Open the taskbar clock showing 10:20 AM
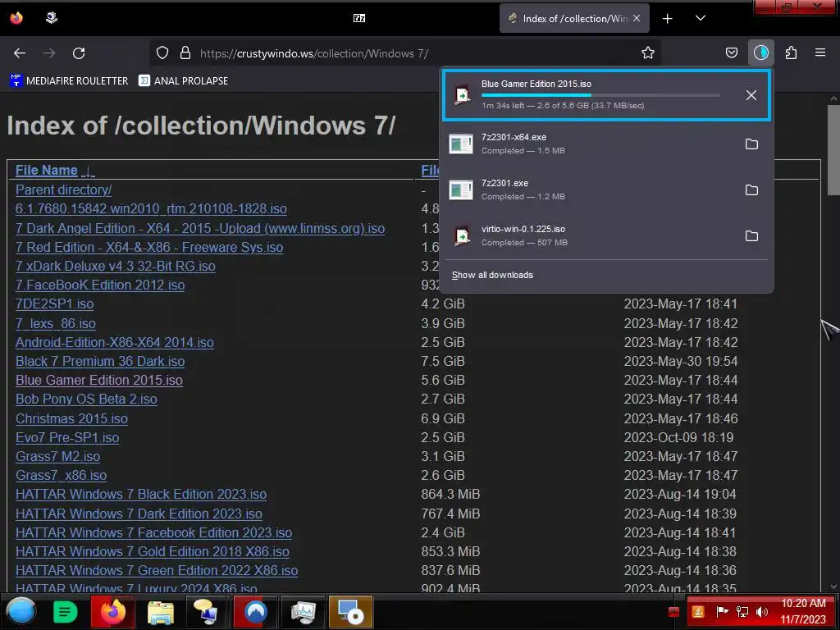Viewport: 840px width, 630px height. pos(803,611)
